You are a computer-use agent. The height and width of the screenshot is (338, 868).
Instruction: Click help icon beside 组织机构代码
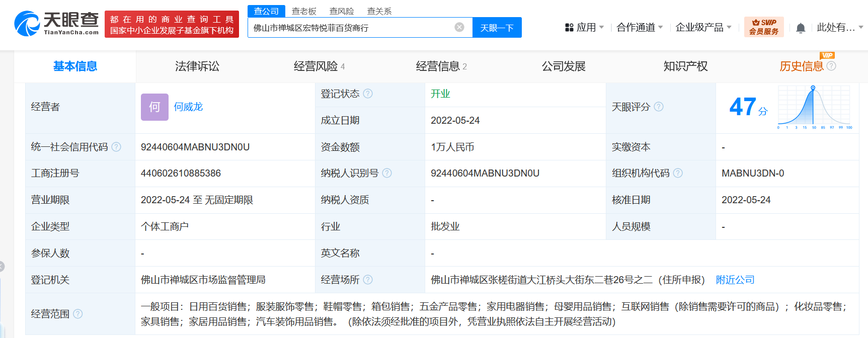click(x=678, y=173)
